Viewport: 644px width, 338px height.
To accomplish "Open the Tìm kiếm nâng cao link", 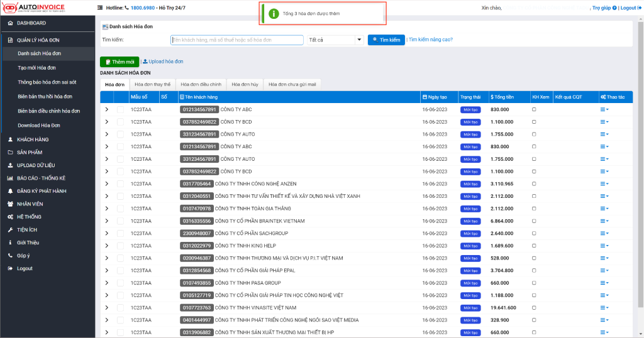I will (x=430, y=40).
